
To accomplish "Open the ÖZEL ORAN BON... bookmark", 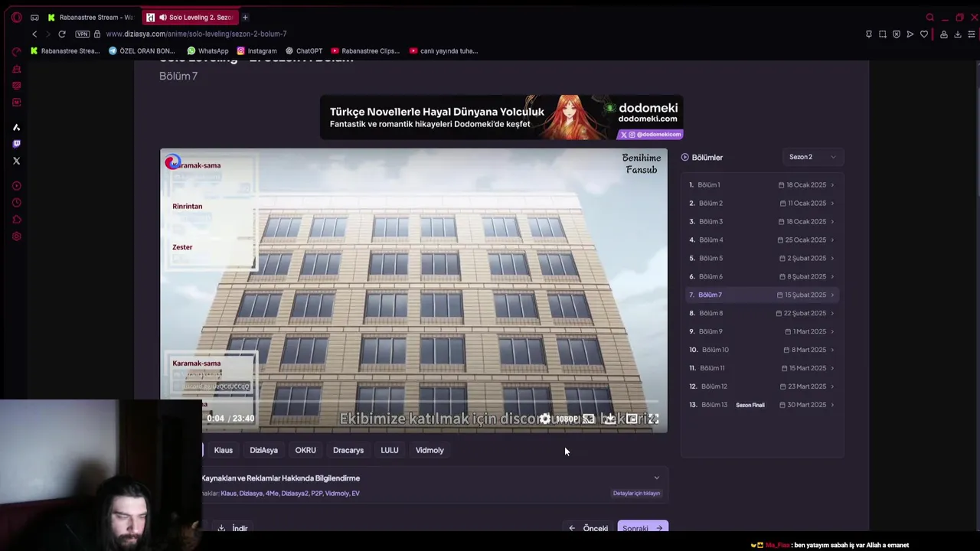I will (x=142, y=51).
